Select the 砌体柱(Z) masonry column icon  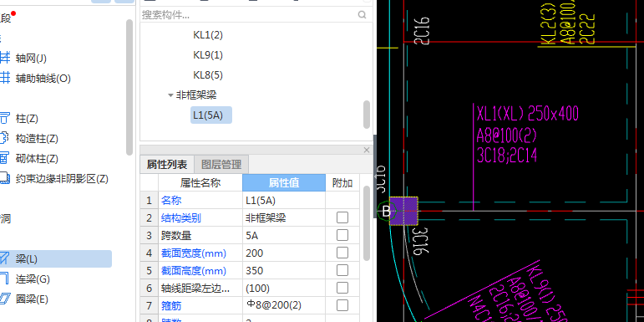[4, 159]
